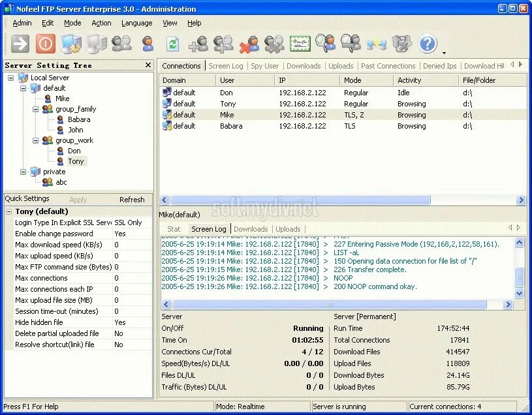Click Delete partial uploaded file No value

(132, 333)
